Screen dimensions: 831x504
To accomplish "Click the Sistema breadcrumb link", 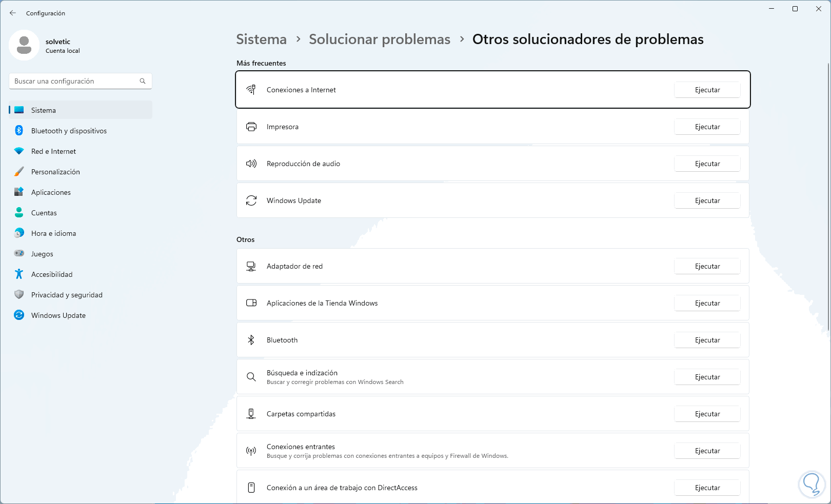I will [261, 39].
